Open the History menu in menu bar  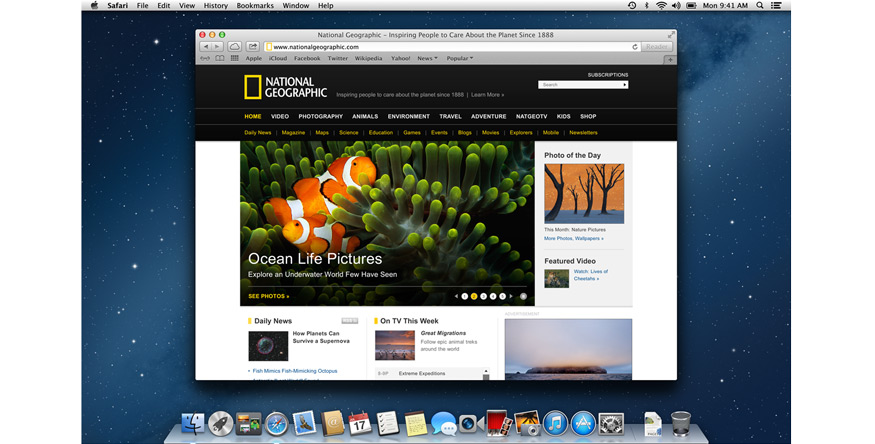tap(215, 6)
